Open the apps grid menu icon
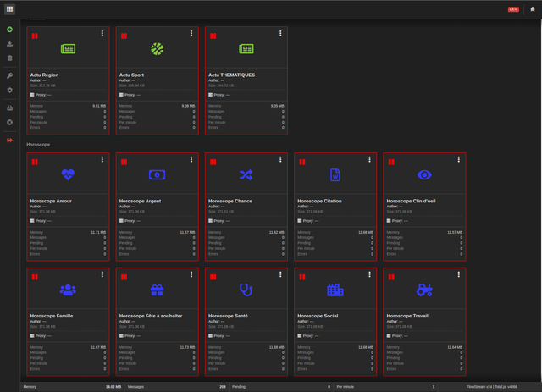This screenshot has width=542, height=392. (9, 9)
